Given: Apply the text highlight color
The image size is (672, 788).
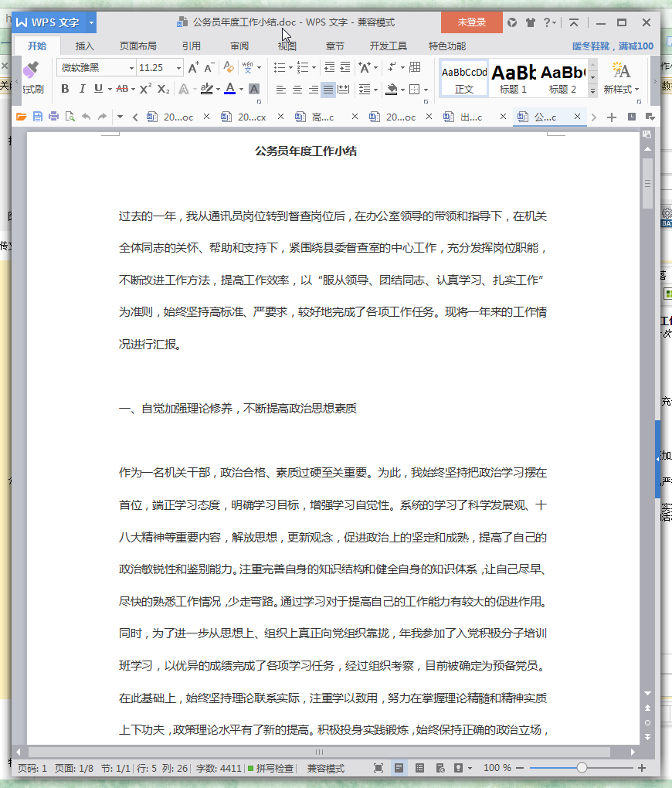Looking at the screenshot, I should 206,89.
